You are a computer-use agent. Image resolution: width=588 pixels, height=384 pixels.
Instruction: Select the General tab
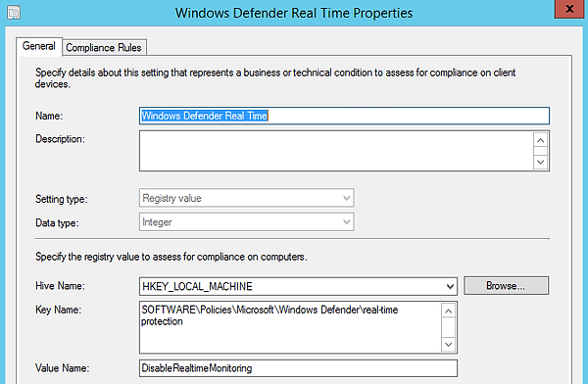click(39, 46)
